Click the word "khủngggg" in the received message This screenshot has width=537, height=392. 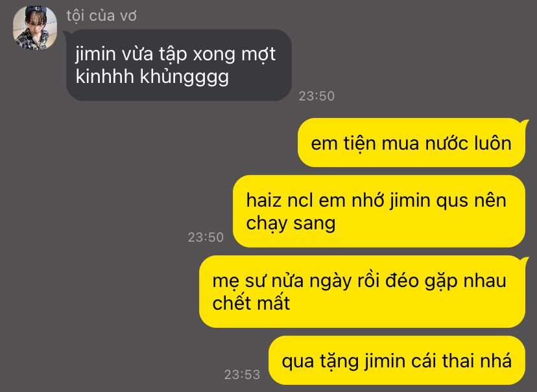click(184, 77)
